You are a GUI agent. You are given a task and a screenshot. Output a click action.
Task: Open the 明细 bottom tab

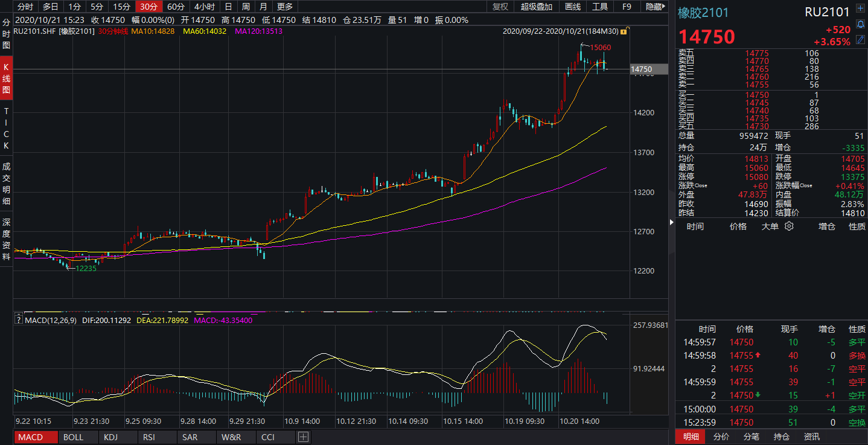point(691,437)
